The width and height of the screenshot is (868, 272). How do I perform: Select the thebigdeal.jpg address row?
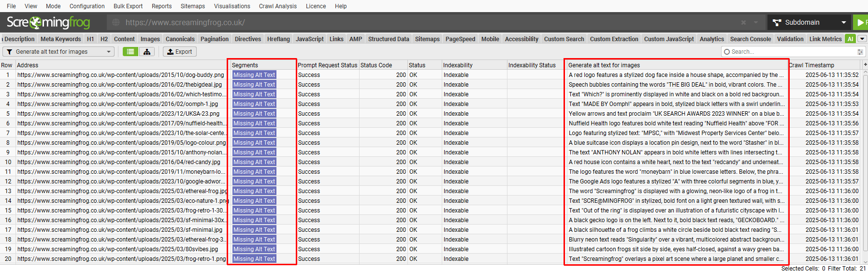click(x=120, y=85)
